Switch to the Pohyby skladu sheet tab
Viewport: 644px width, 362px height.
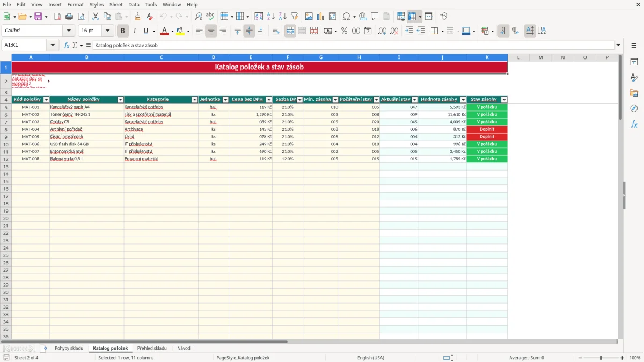(69, 348)
